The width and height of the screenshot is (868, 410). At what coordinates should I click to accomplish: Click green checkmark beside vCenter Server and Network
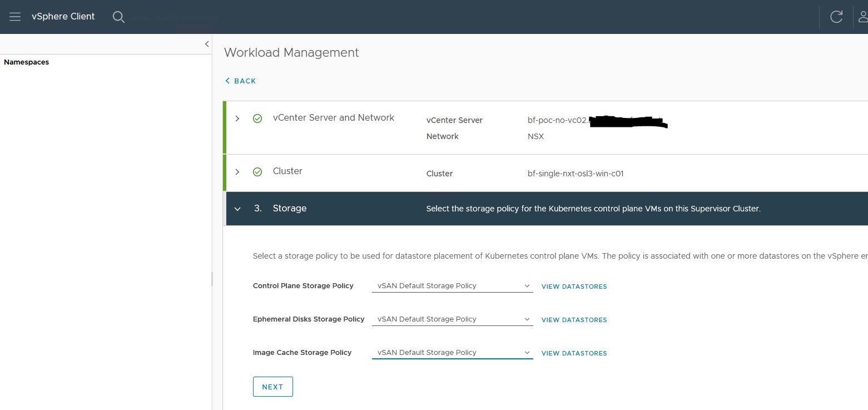point(257,118)
